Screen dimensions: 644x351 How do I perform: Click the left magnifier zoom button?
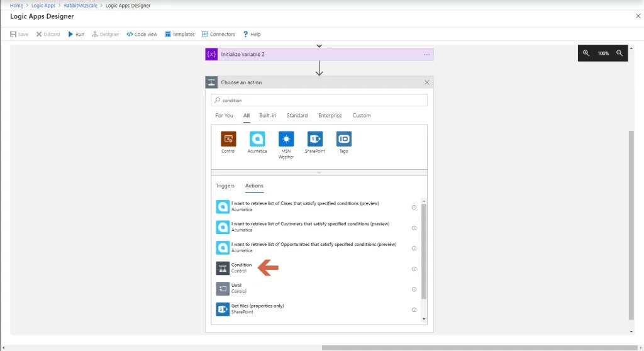pyautogui.click(x=586, y=53)
